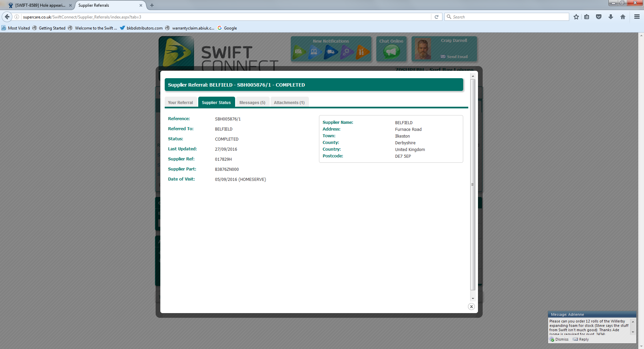Open the Attachments (1) tab
Screen dimensions: 644x349
pyautogui.click(x=289, y=102)
